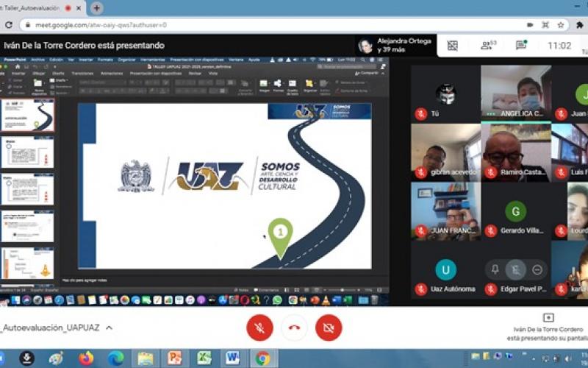Select the Ramiro Casta... video tile
This screenshot has width=588, height=368.
(516, 152)
